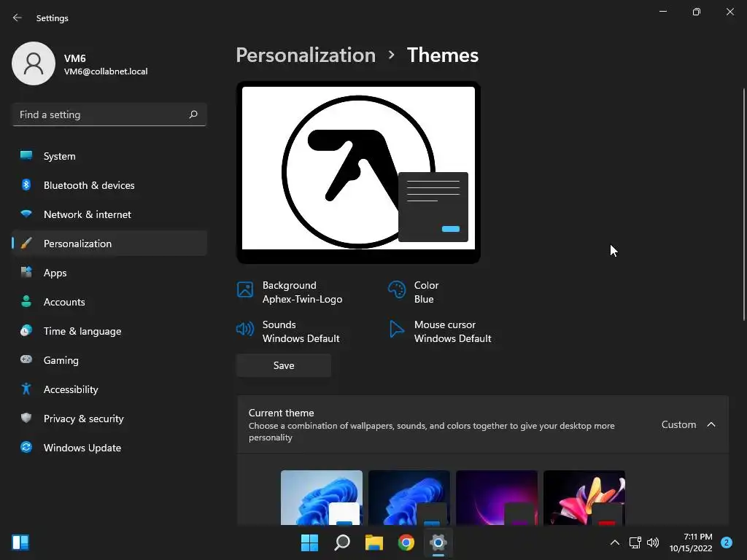
Task: Click the Color palette icon
Action: (x=397, y=289)
